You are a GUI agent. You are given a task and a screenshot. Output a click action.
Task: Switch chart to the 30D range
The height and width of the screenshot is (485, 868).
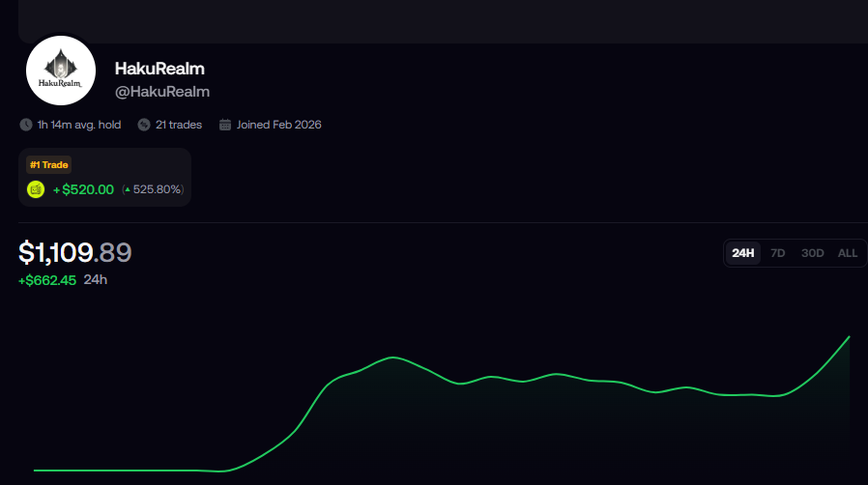click(813, 253)
